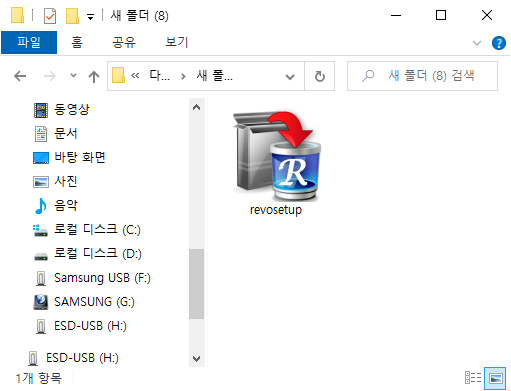Expand hidden path with double chevron

tap(135, 76)
